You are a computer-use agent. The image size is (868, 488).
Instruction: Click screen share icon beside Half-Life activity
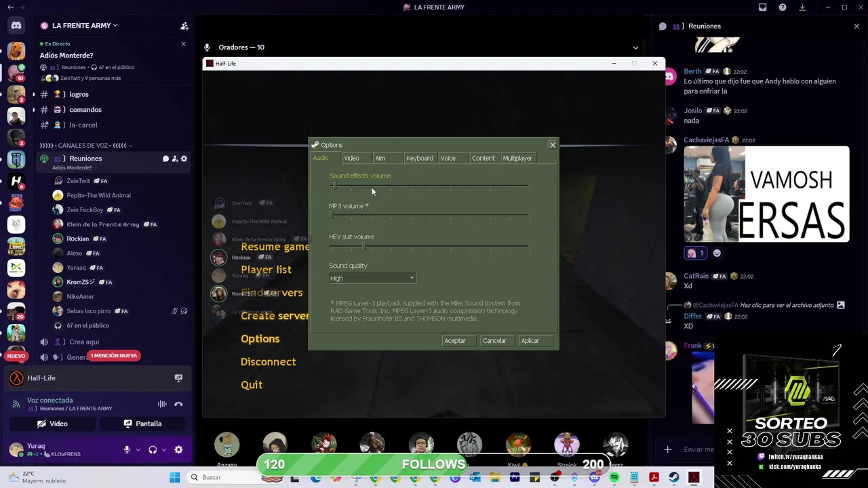tap(178, 378)
